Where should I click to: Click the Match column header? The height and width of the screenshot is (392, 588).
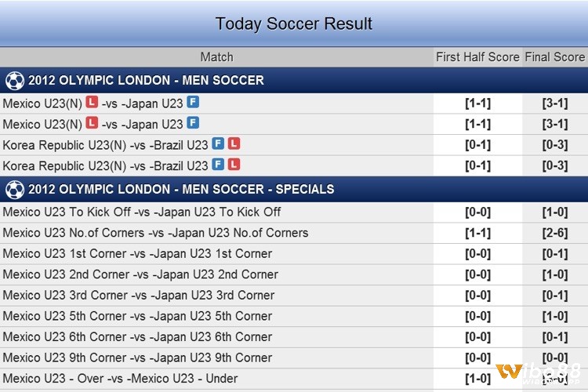pos(216,57)
